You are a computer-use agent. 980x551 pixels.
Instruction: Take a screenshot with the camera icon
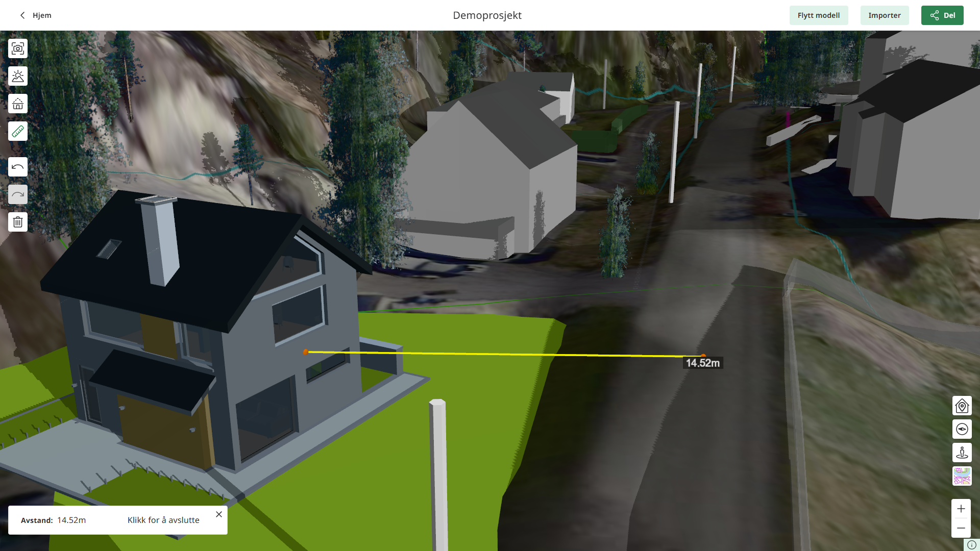click(18, 48)
